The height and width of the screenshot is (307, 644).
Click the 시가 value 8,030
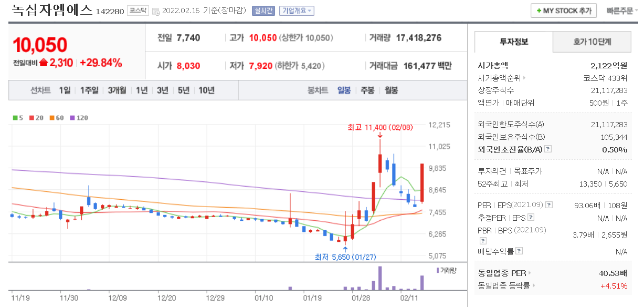188,66
